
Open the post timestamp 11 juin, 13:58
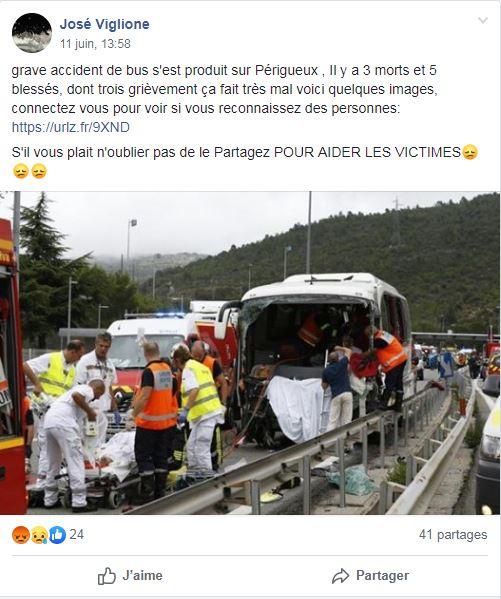(x=95, y=44)
